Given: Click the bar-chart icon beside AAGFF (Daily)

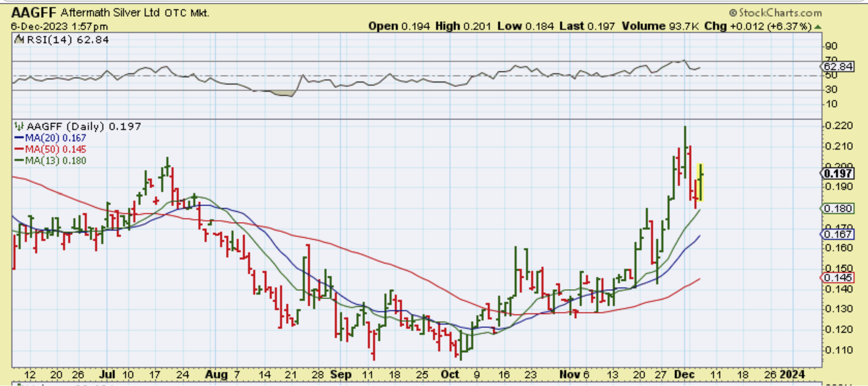Looking at the screenshot, I should [19, 126].
